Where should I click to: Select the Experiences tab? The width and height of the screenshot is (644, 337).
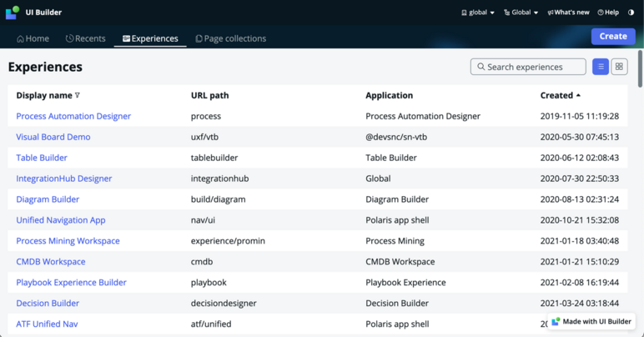pos(150,38)
